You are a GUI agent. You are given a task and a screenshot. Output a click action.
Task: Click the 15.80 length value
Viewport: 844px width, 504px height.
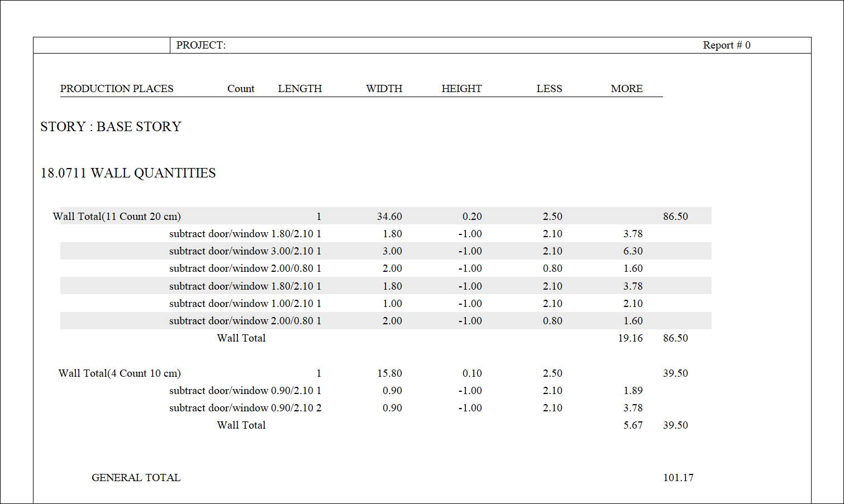tap(389, 373)
